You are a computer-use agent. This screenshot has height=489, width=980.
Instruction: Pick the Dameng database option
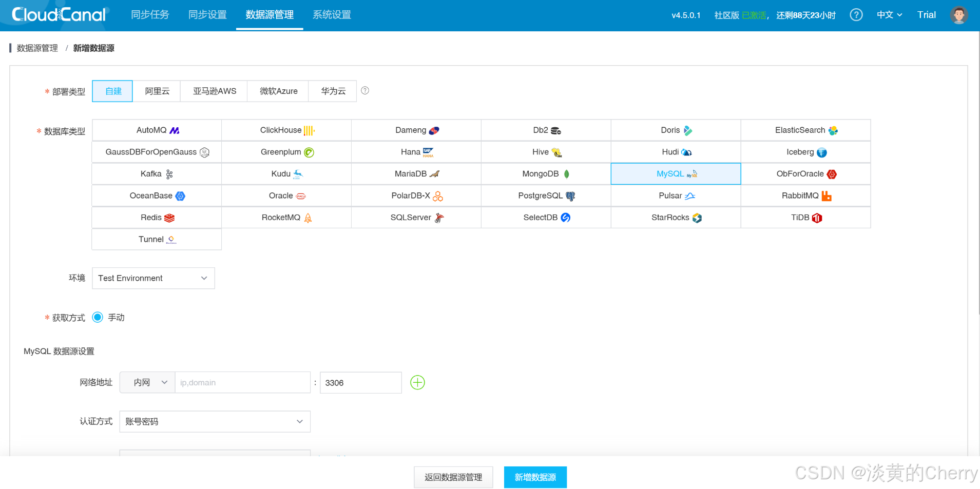[x=416, y=130]
